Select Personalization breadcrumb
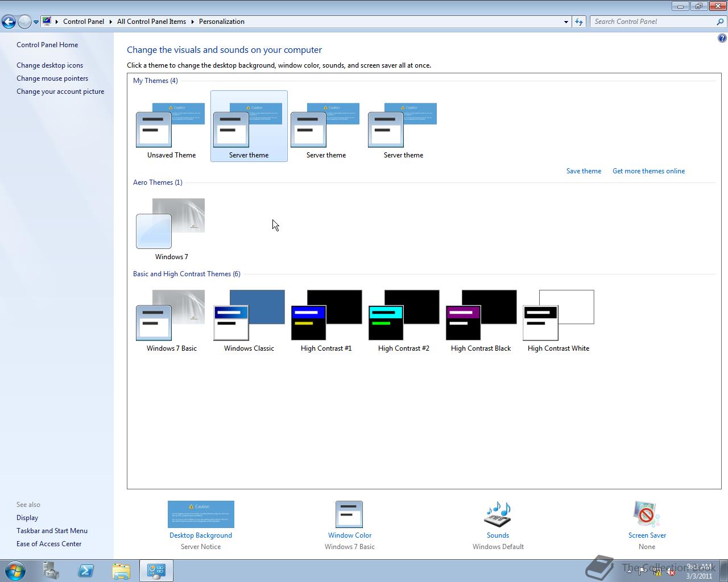Screen dimensions: 728x582 (x=222, y=22)
